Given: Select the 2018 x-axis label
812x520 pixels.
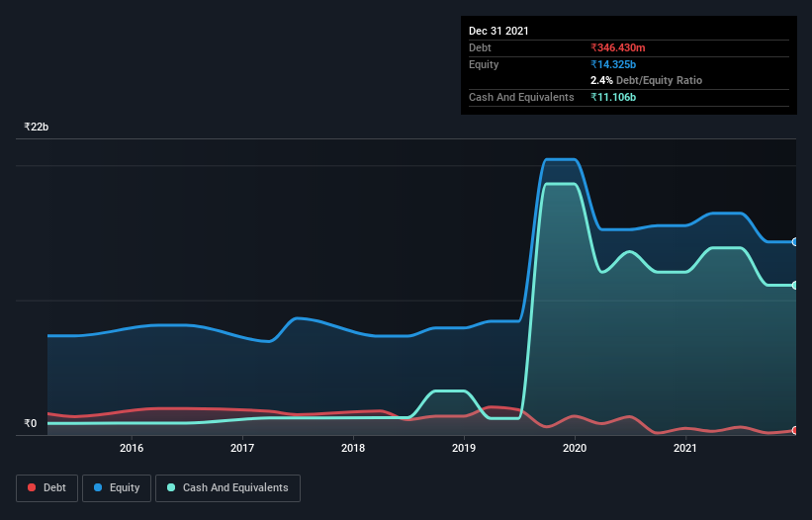Looking at the screenshot, I should [x=353, y=448].
